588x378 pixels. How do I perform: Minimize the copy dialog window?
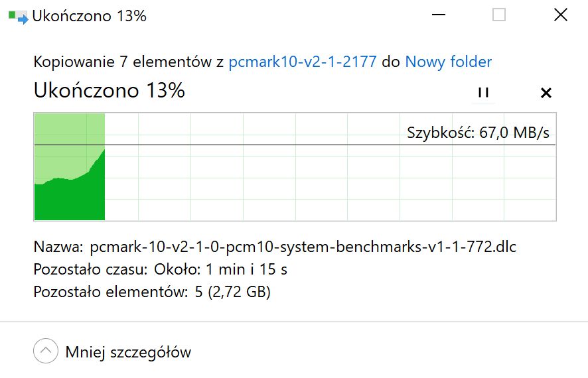(439, 15)
